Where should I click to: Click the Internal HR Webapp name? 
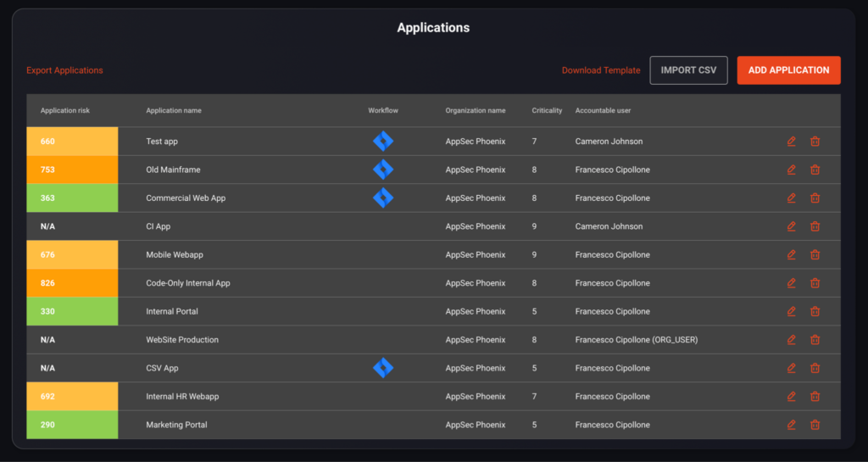point(182,396)
